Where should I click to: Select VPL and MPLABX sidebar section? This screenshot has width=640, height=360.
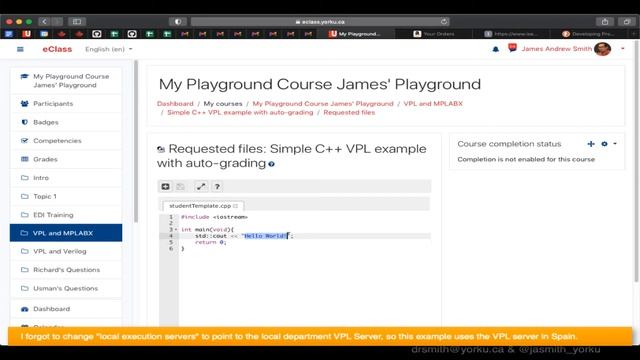tap(66, 233)
